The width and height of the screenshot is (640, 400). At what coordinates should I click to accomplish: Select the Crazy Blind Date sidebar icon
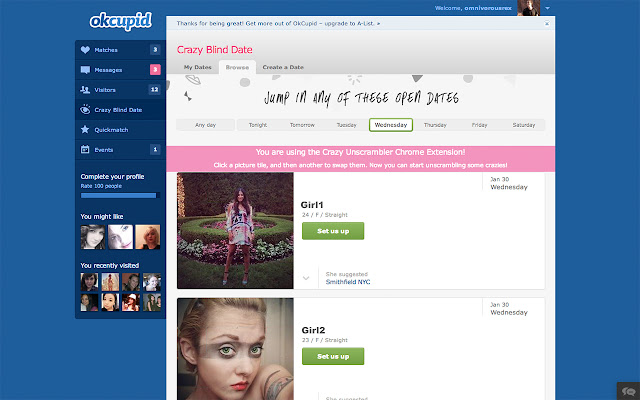click(x=85, y=109)
